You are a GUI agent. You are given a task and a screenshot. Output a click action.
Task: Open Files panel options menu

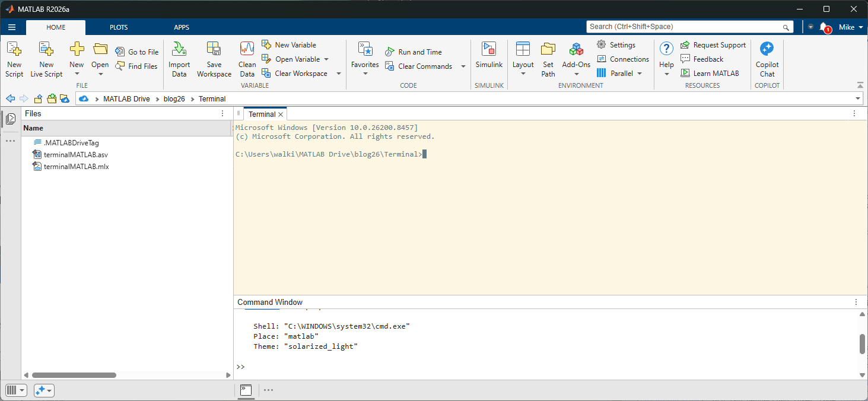coord(223,113)
